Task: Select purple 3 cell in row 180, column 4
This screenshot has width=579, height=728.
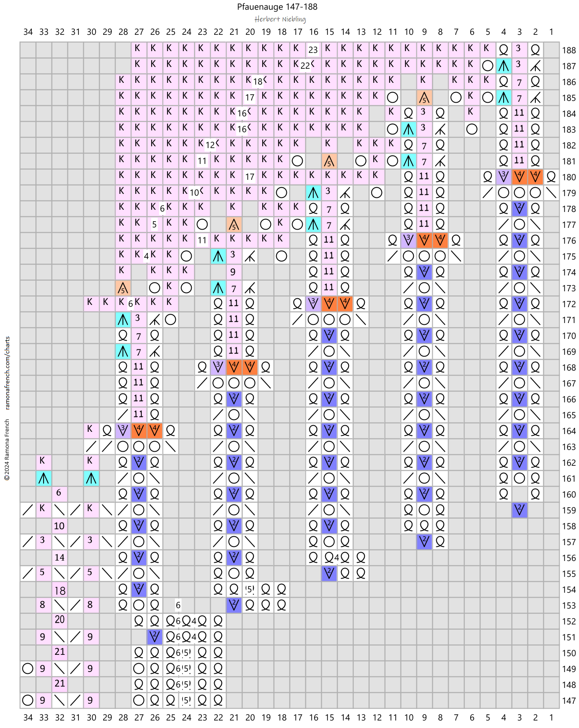Action: [x=504, y=177]
